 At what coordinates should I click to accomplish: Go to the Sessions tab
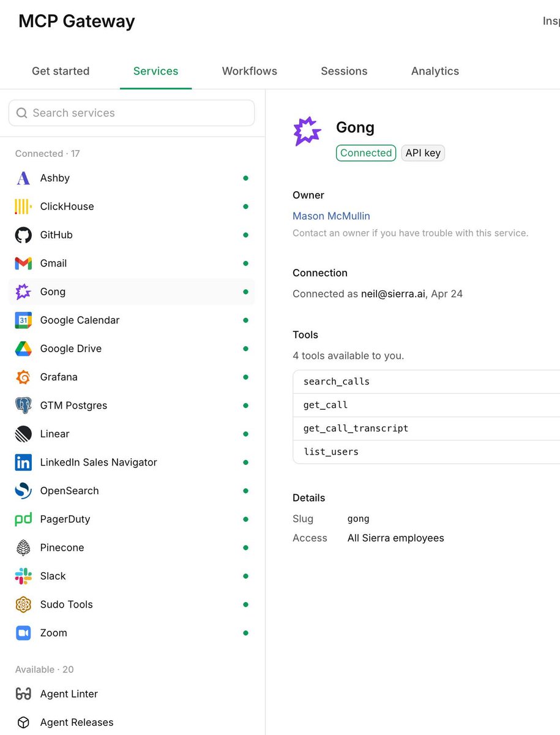coord(344,71)
